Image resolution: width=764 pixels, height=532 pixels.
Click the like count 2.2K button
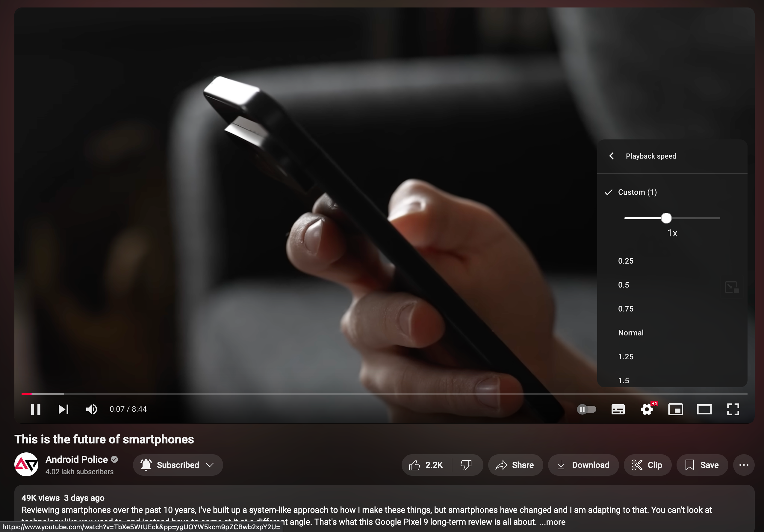tap(427, 464)
